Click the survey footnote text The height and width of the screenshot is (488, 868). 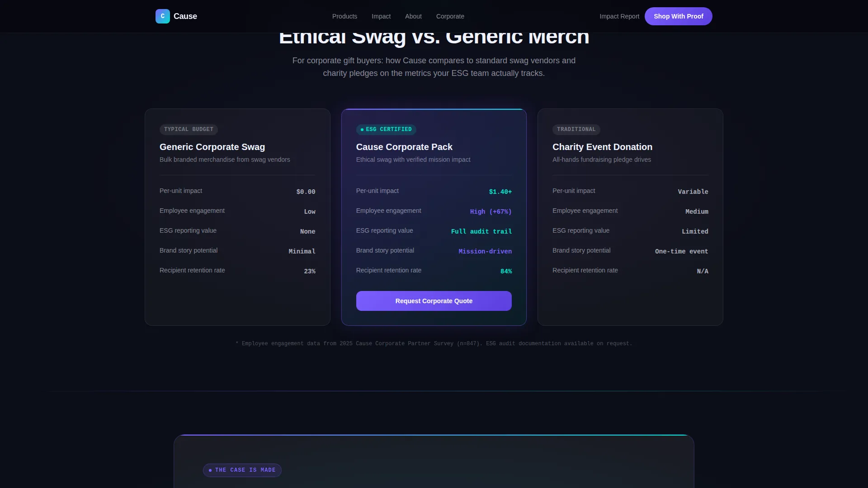pyautogui.click(x=434, y=343)
